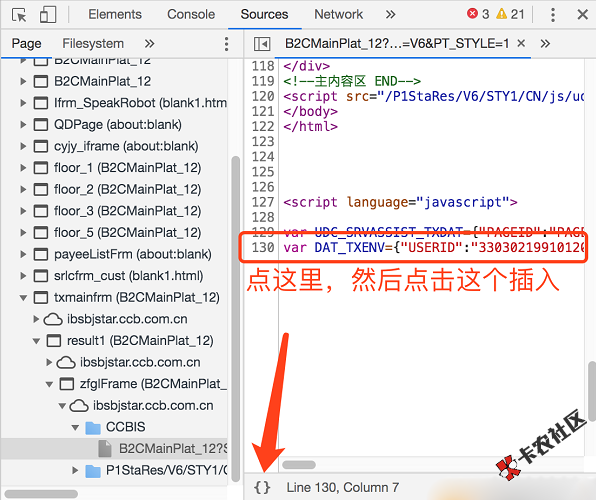Expand the floor_1 frame node
Image resolution: width=596 pixels, height=500 pixels.
pos(23,168)
